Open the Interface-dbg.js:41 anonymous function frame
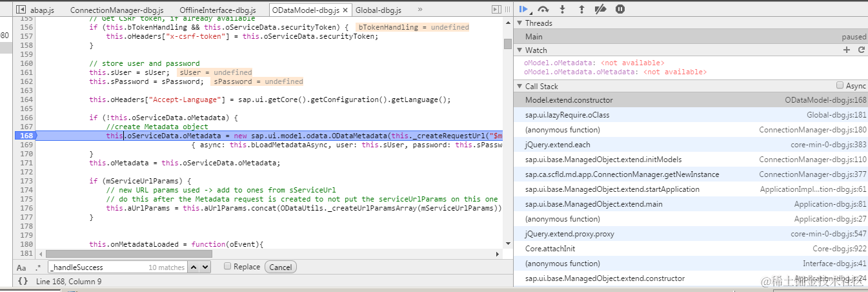 691,264
